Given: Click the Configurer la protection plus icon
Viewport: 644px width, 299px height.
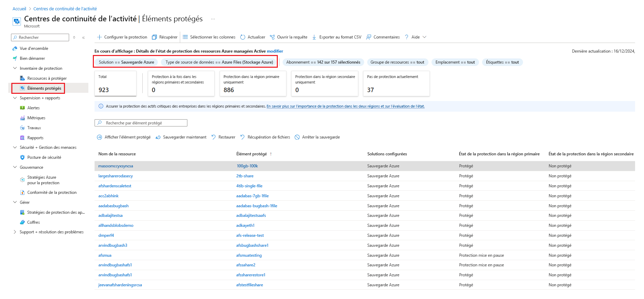Looking at the screenshot, I should click(99, 37).
